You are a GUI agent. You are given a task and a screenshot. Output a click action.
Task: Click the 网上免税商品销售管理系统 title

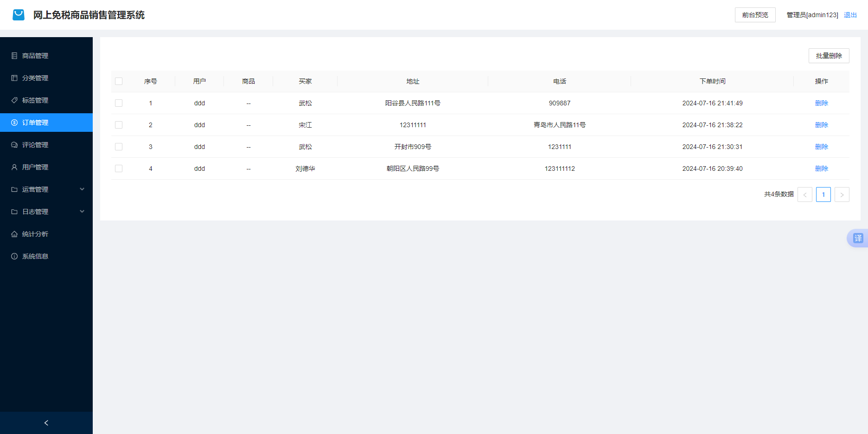(89, 15)
